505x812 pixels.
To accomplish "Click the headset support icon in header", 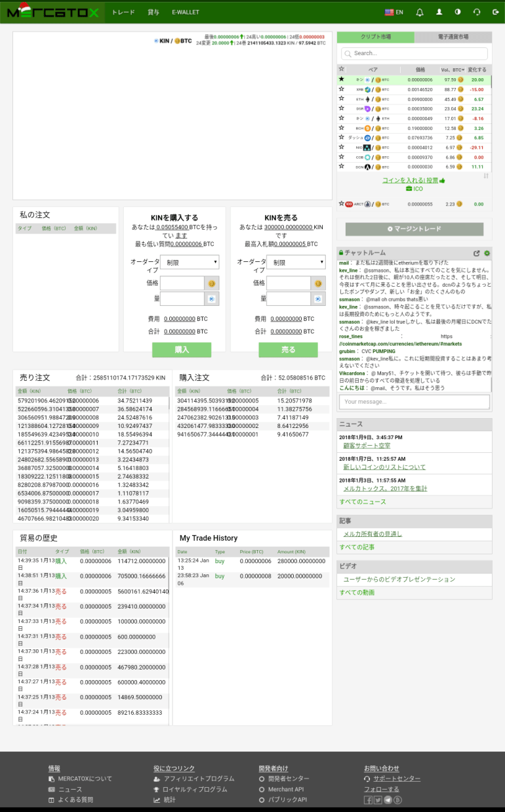I will click(x=477, y=12).
